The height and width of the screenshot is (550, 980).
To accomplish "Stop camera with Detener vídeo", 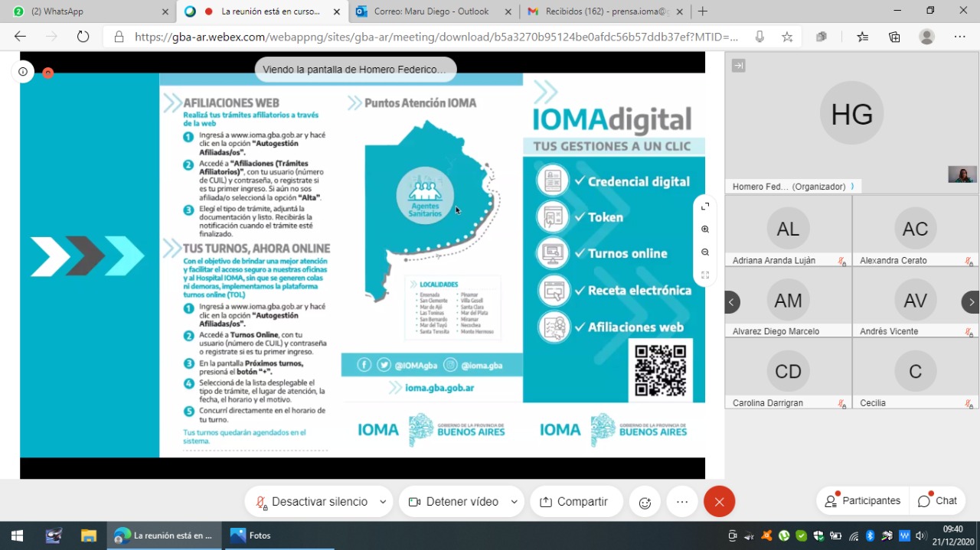I will (x=453, y=502).
